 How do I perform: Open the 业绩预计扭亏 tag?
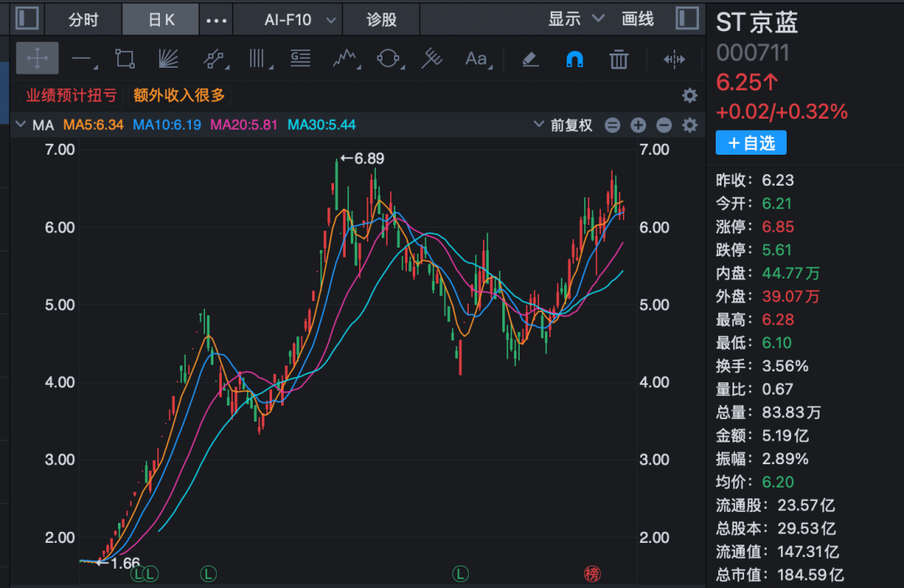pos(71,95)
